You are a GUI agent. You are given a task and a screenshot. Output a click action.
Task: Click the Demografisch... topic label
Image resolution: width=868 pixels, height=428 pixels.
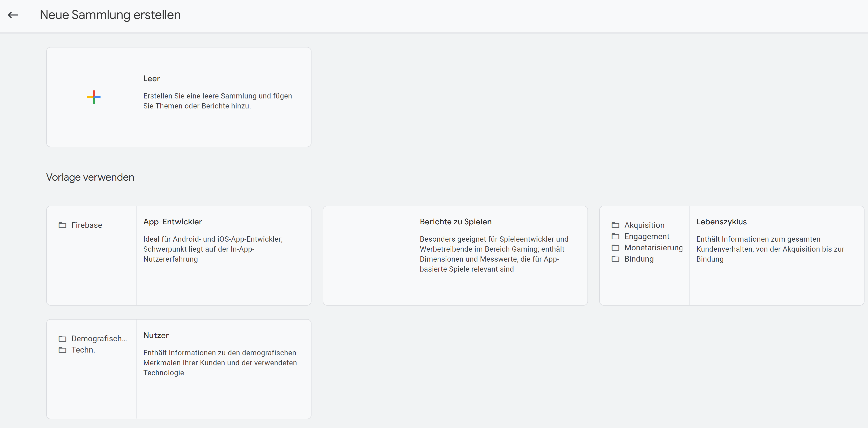99,339
